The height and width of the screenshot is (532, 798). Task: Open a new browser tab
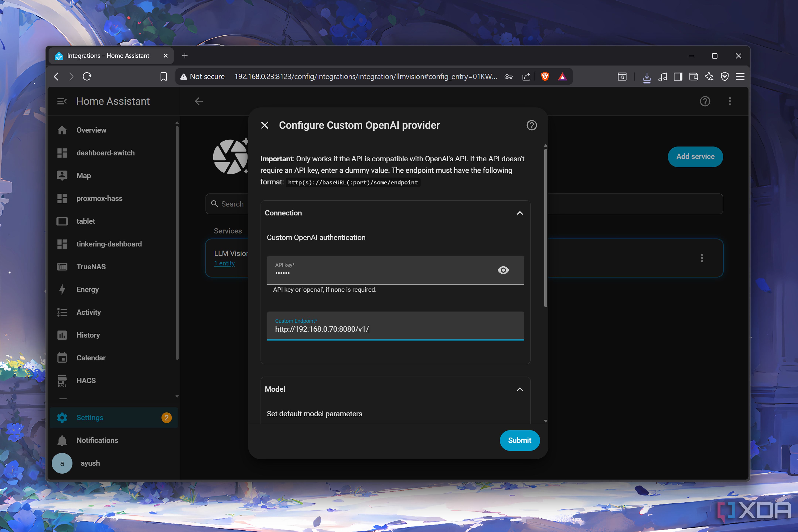pyautogui.click(x=185, y=56)
